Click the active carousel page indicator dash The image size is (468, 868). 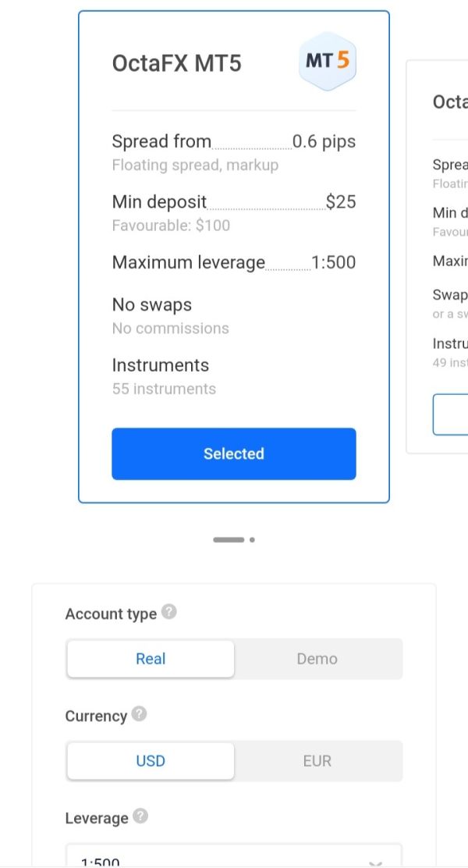pos(229,539)
